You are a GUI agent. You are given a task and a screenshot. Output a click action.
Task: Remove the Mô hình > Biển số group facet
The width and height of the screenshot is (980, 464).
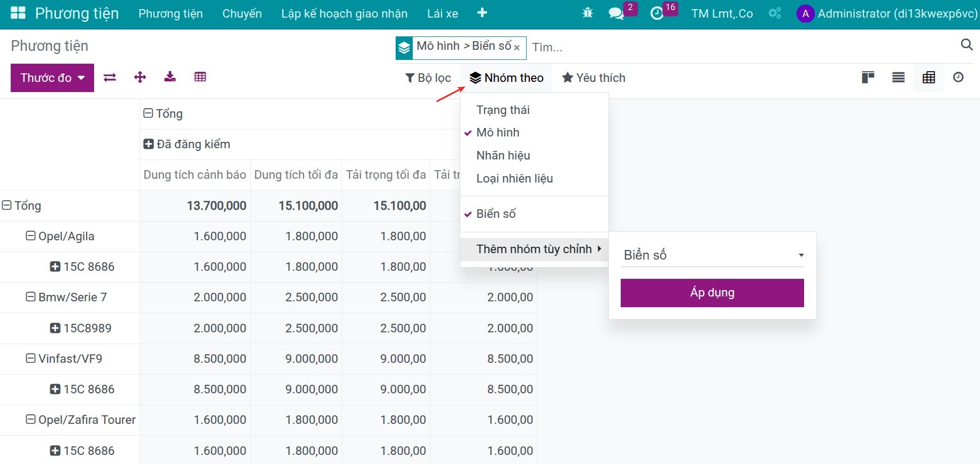pyautogui.click(x=517, y=48)
